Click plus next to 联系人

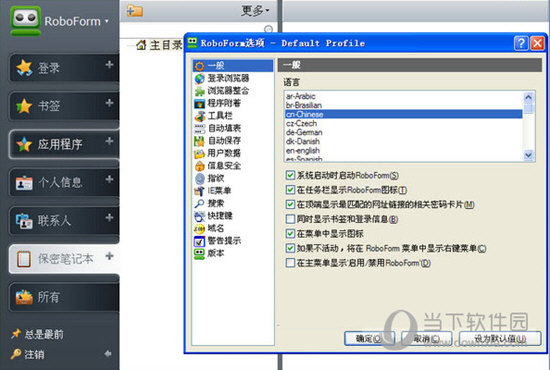pyautogui.click(x=109, y=217)
